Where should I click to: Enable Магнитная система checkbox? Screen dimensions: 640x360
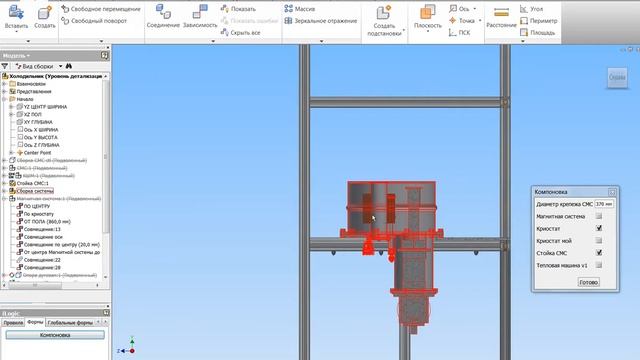[599, 216]
